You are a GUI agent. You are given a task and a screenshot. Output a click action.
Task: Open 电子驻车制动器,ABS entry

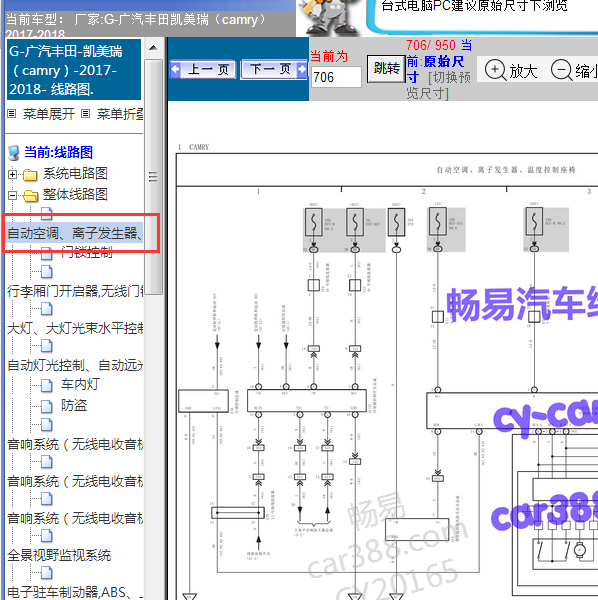(x=75, y=592)
